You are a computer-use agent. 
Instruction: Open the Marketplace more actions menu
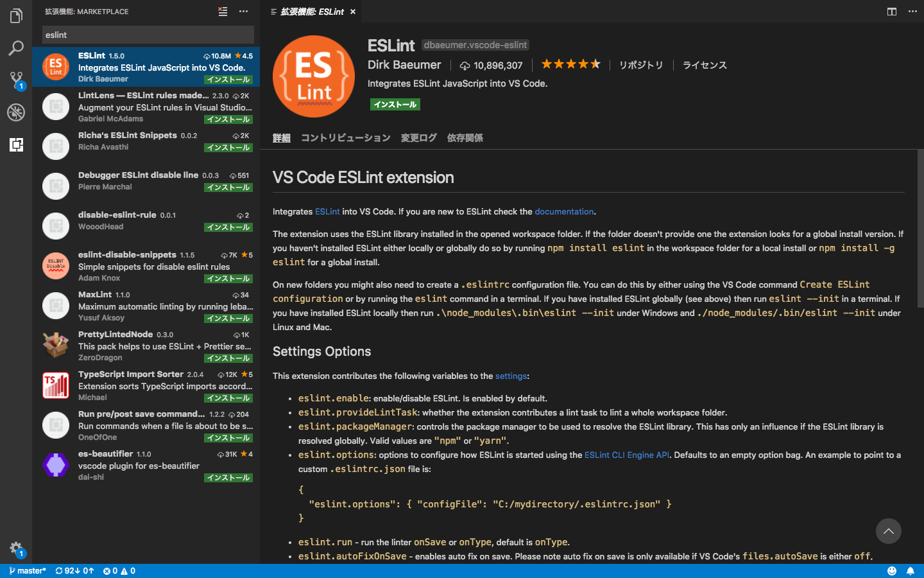click(x=243, y=12)
